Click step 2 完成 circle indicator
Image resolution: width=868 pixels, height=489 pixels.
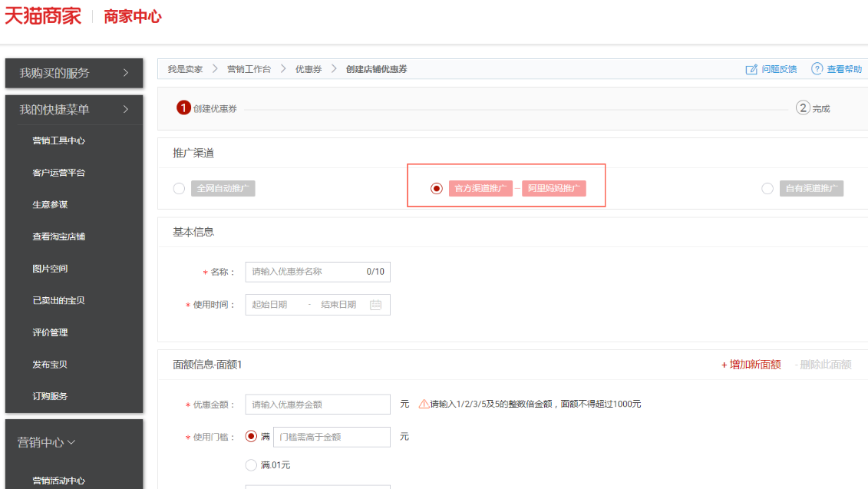point(803,107)
